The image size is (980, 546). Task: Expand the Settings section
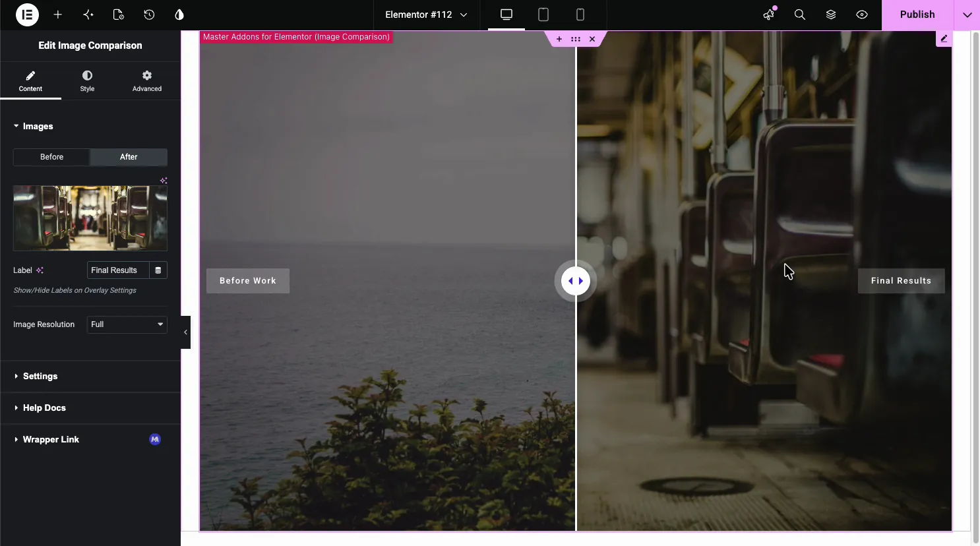pos(90,377)
